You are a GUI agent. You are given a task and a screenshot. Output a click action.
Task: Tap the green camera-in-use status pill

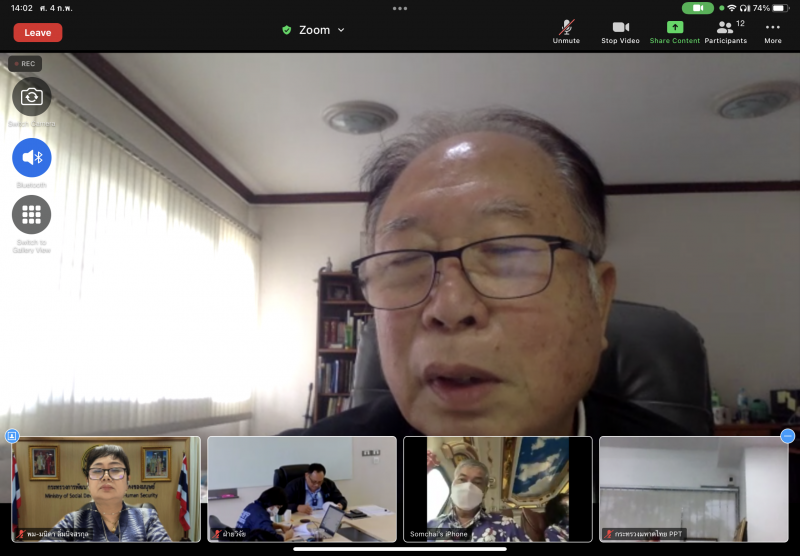point(697,8)
